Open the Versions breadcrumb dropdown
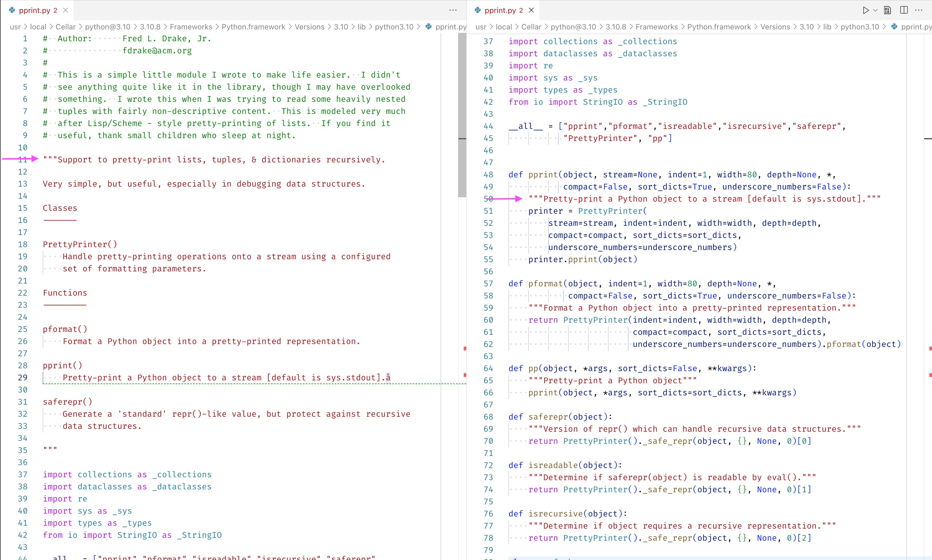Image resolution: width=932 pixels, height=560 pixels. point(774,27)
